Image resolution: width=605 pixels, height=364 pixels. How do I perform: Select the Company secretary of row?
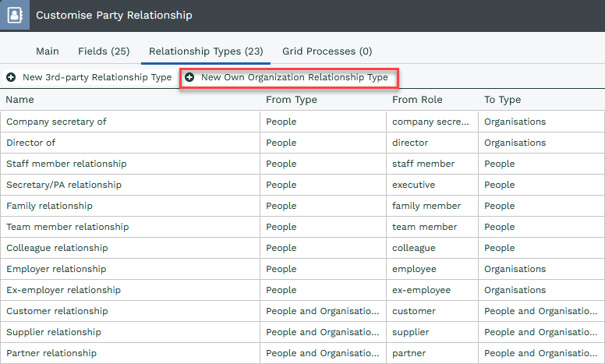tap(56, 122)
